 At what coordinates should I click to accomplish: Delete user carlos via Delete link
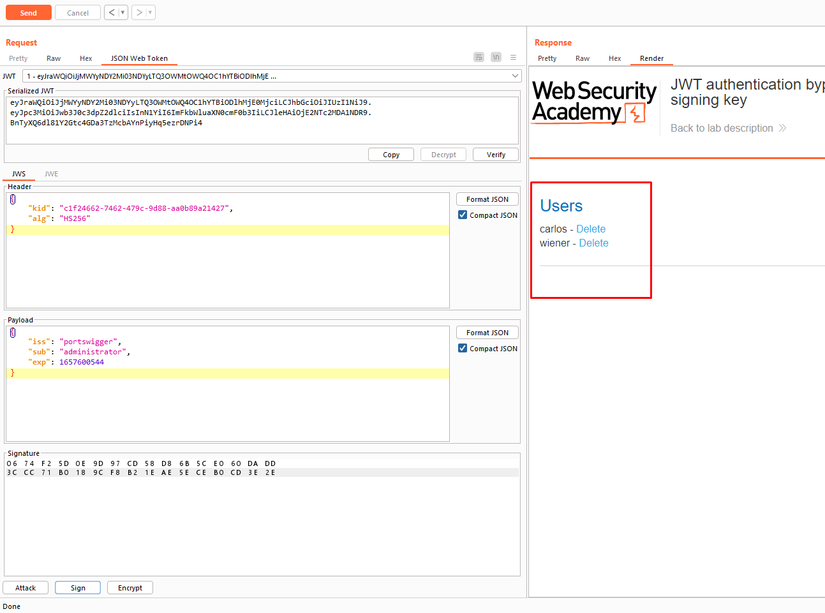(591, 229)
